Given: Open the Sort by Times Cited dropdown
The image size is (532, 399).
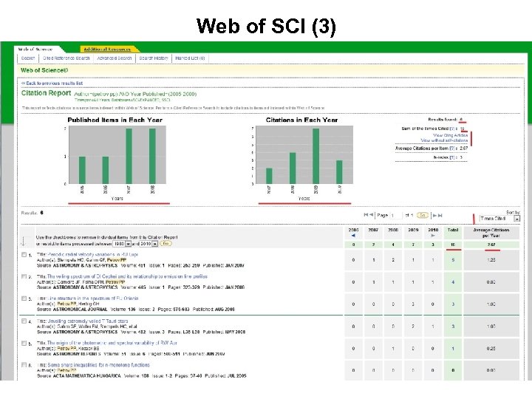Looking at the screenshot, I should pyautogui.click(x=499, y=219).
